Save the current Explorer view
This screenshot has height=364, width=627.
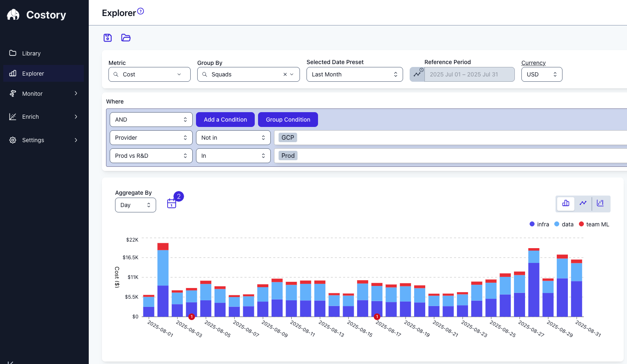[107, 37]
